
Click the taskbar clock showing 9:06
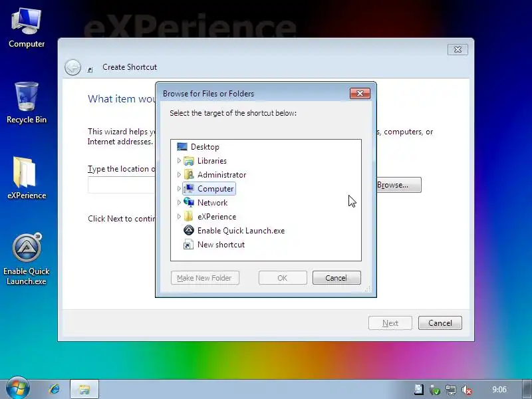click(499, 390)
